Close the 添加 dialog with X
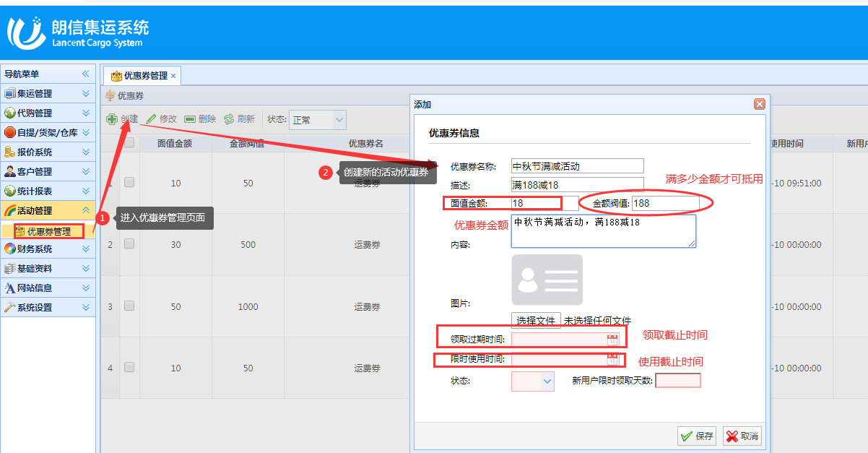 pos(759,104)
